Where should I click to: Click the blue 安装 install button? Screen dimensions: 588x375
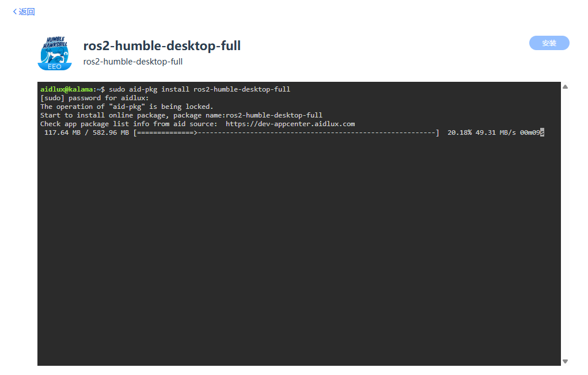(x=549, y=43)
